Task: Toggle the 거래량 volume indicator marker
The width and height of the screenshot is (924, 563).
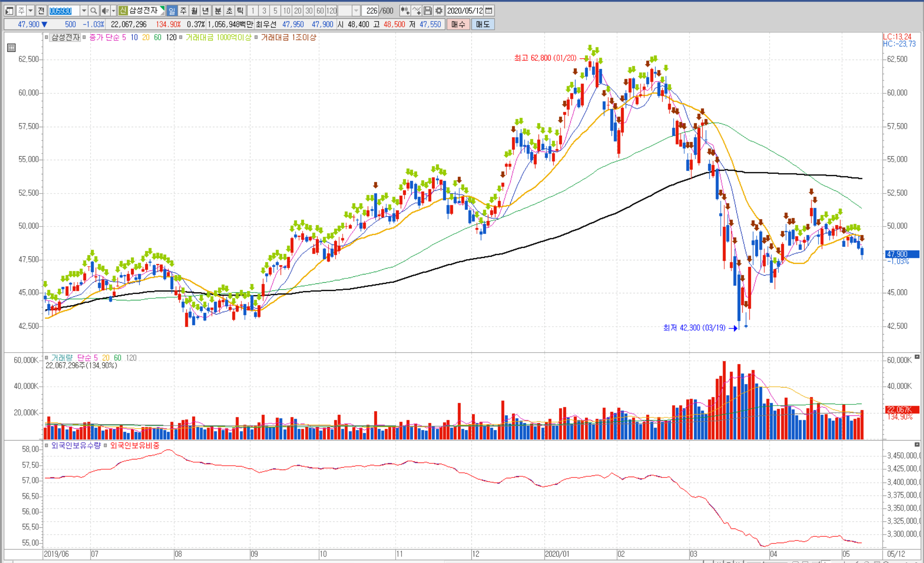Action: coord(47,358)
